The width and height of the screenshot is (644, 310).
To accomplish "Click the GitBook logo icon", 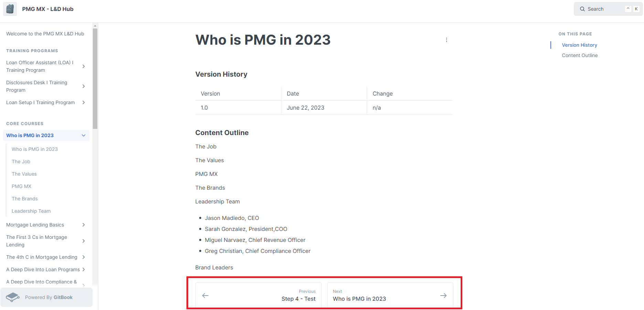I will coord(13,297).
